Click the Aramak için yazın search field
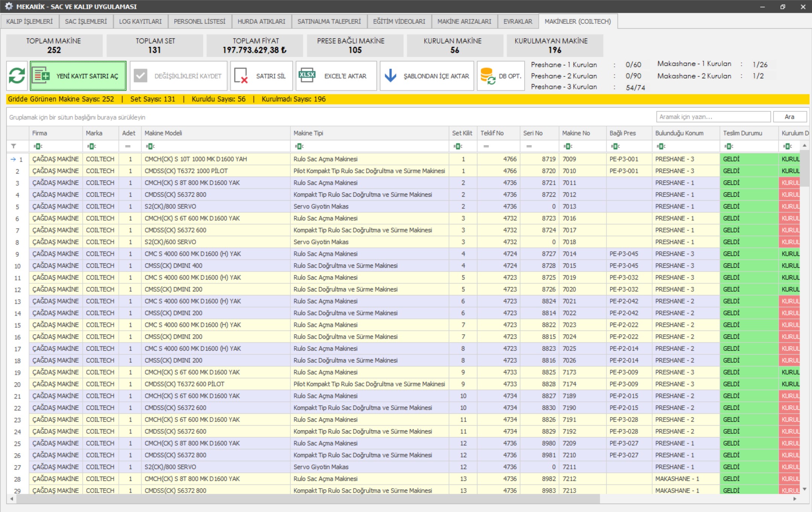Viewport: 812px width, 512px height. click(713, 117)
